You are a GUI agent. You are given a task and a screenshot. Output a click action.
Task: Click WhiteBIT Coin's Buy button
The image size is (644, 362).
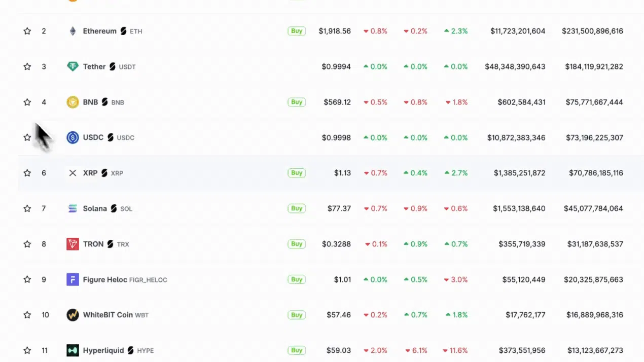point(297,315)
